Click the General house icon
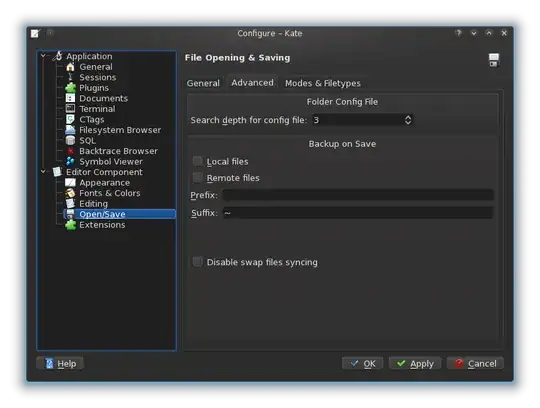 coord(70,67)
